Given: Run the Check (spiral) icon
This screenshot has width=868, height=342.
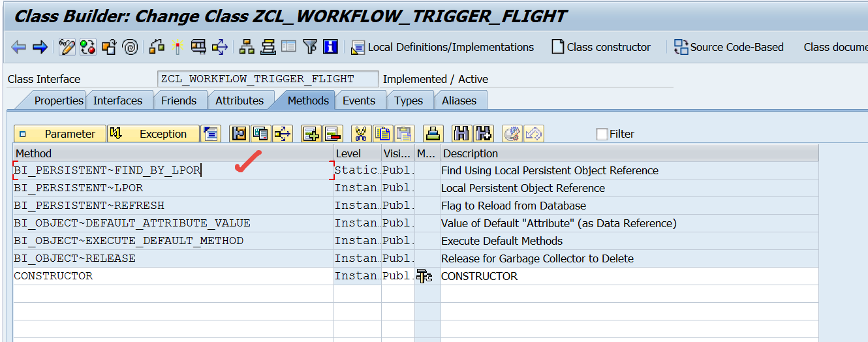Looking at the screenshot, I should [130, 47].
